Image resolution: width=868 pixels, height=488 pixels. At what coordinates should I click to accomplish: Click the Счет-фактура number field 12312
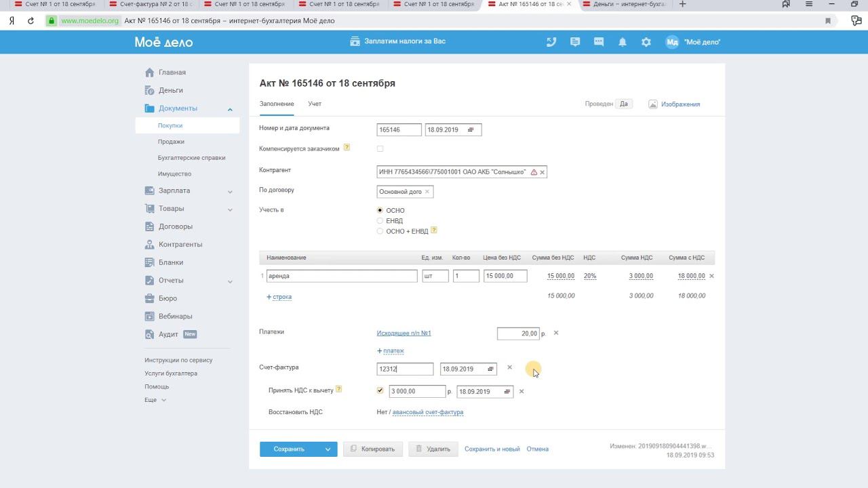point(405,369)
